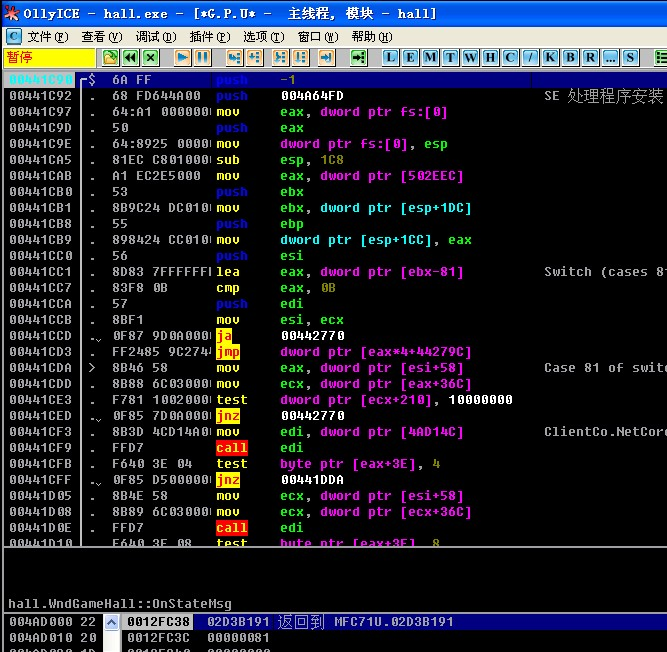The image size is (667, 652).
Task: Open the 选项(T) menu
Action: [x=264, y=37]
